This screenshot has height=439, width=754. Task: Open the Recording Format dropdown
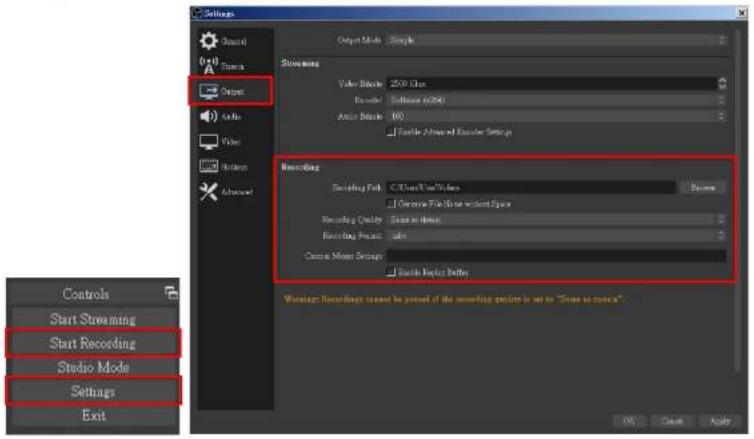556,236
